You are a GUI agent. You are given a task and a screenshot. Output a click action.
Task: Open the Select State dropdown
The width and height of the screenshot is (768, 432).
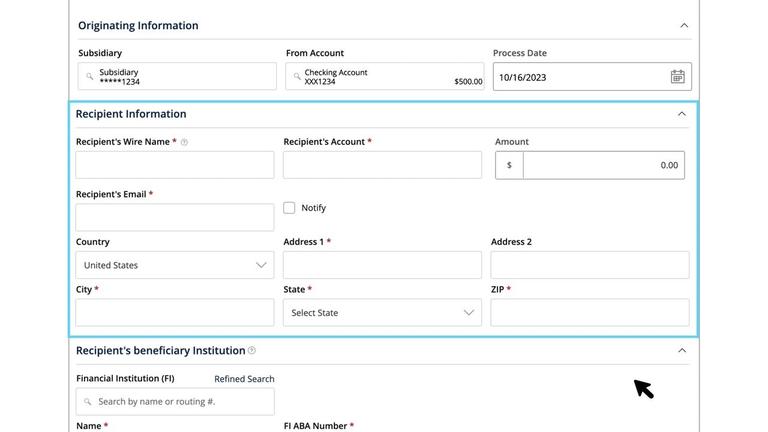[382, 312]
